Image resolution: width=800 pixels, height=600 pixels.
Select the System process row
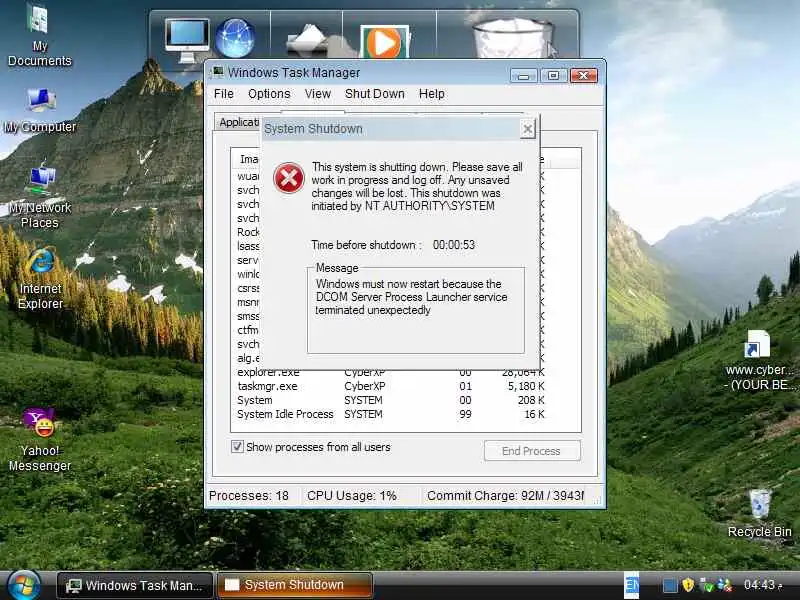coord(391,400)
